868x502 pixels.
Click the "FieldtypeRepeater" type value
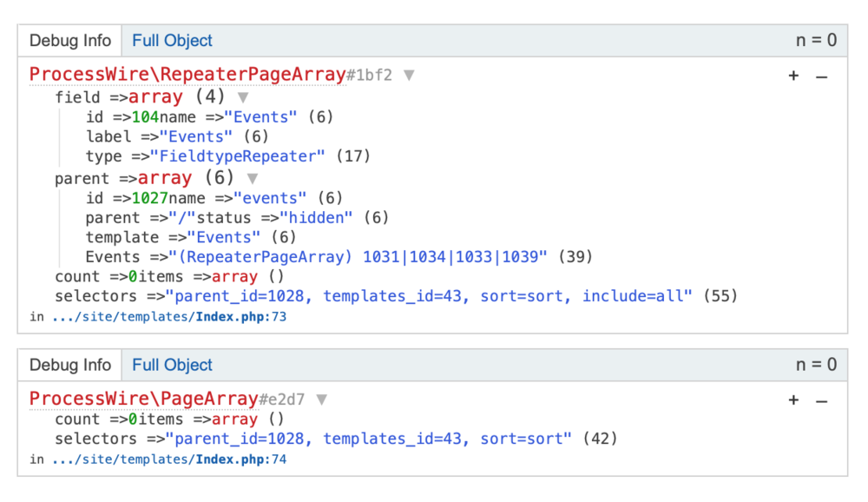[237, 156]
